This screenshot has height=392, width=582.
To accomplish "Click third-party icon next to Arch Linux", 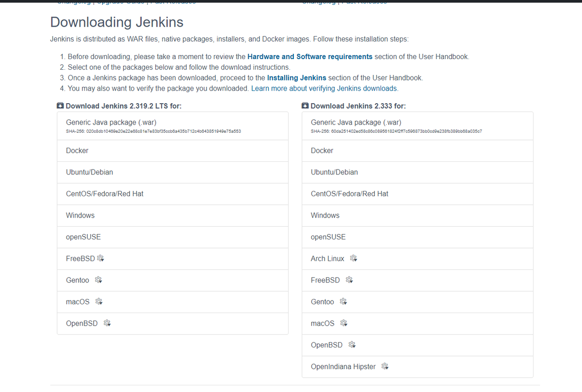I will 354,258.
